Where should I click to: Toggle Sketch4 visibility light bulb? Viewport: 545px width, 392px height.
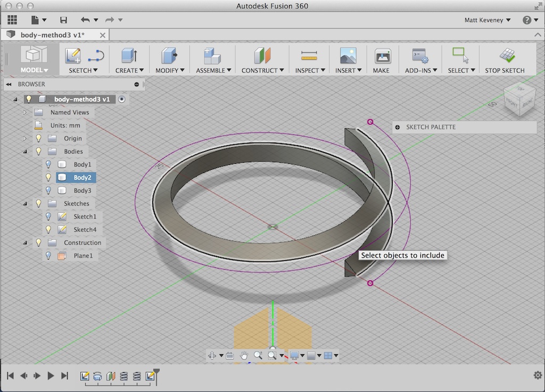48,229
